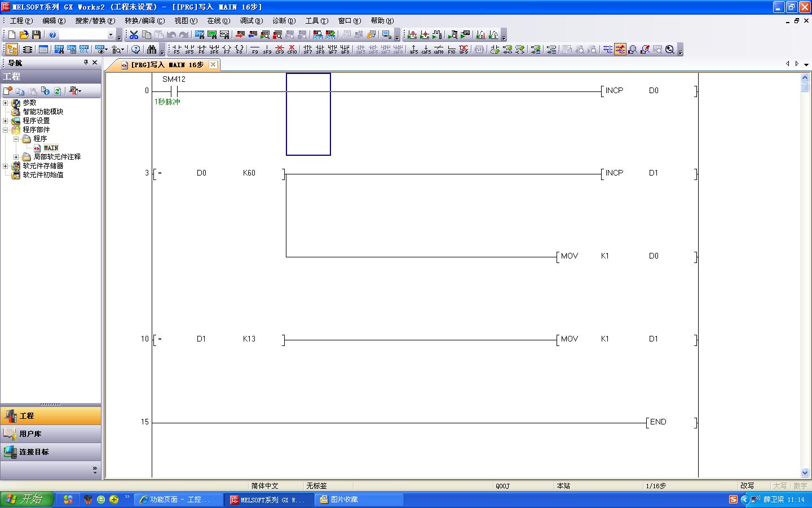Viewport: 812px width, 508px height.
Task: Expand the 参数 tree node
Action: tap(6, 103)
